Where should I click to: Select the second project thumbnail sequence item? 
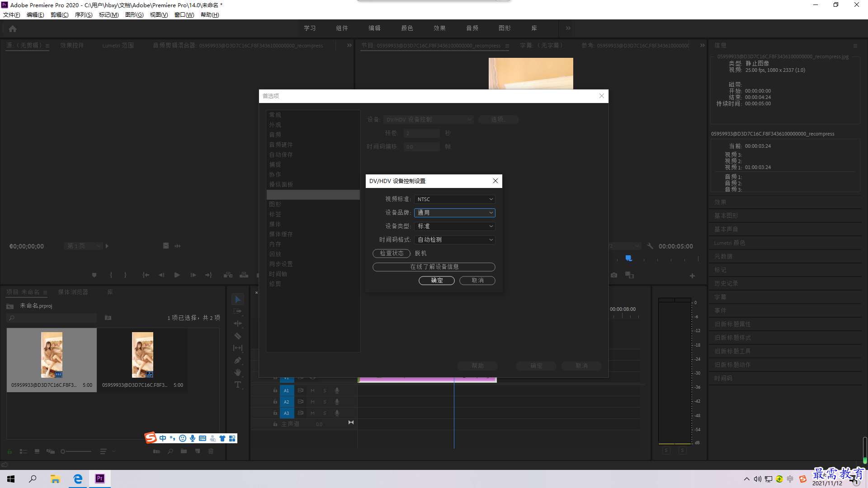click(x=142, y=360)
